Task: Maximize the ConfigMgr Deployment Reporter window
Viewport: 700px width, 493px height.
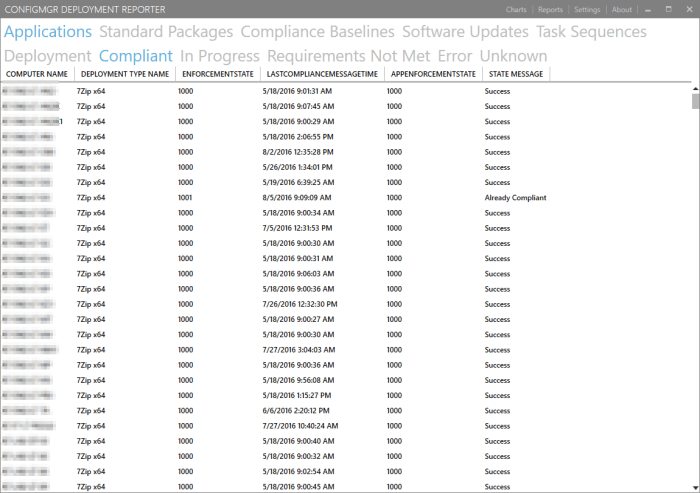Action: [668, 10]
